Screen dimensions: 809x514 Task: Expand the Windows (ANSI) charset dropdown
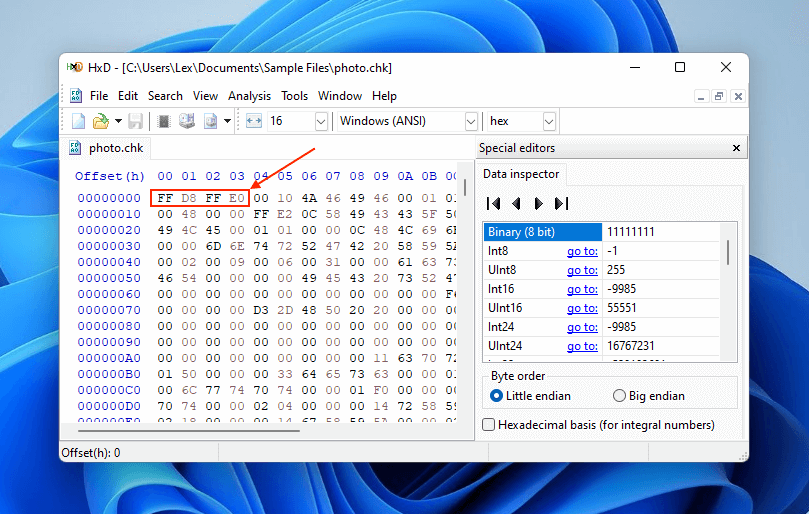point(471,121)
